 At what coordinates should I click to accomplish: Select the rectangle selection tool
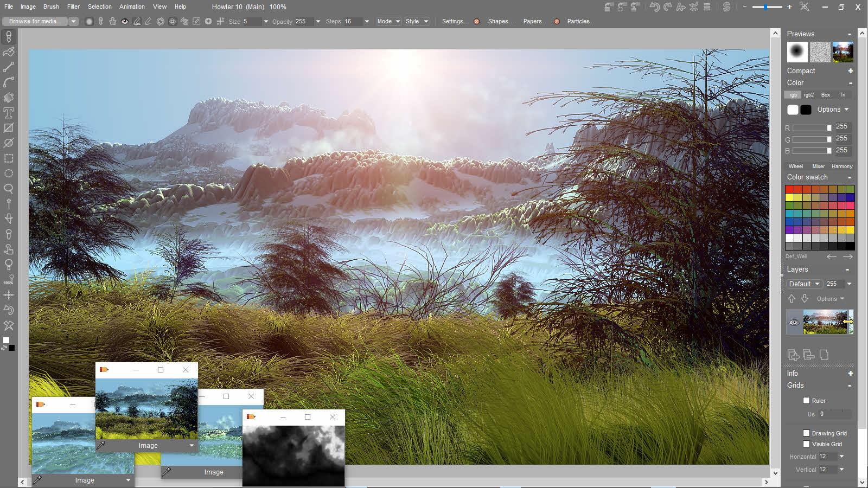coord(8,158)
